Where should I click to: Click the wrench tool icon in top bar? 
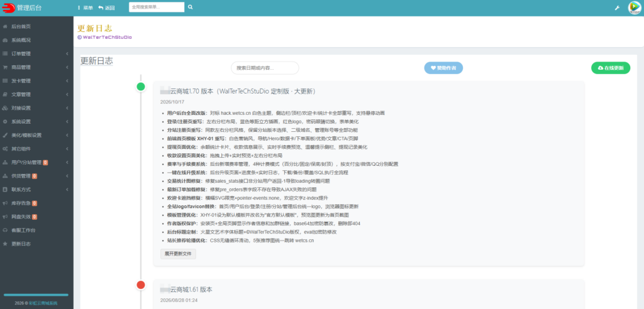tap(616, 8)
